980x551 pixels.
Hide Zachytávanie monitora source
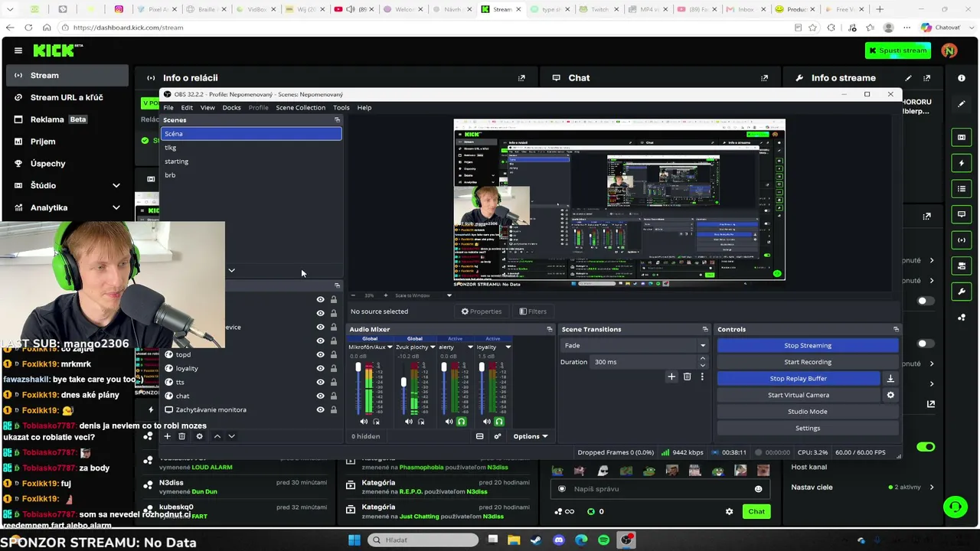[320, 409]
